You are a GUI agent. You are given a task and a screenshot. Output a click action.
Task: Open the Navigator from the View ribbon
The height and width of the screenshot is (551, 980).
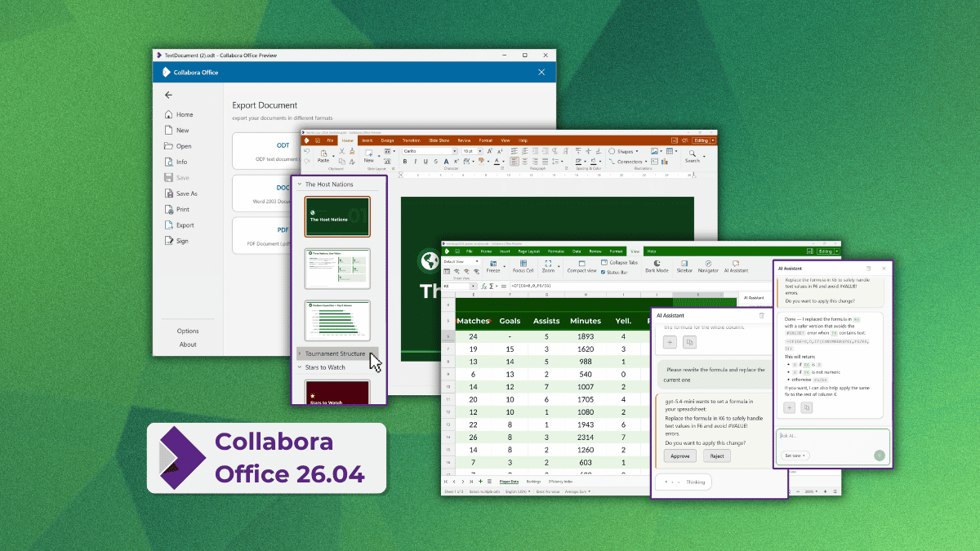pyautogui.click(x=708, y=264)
